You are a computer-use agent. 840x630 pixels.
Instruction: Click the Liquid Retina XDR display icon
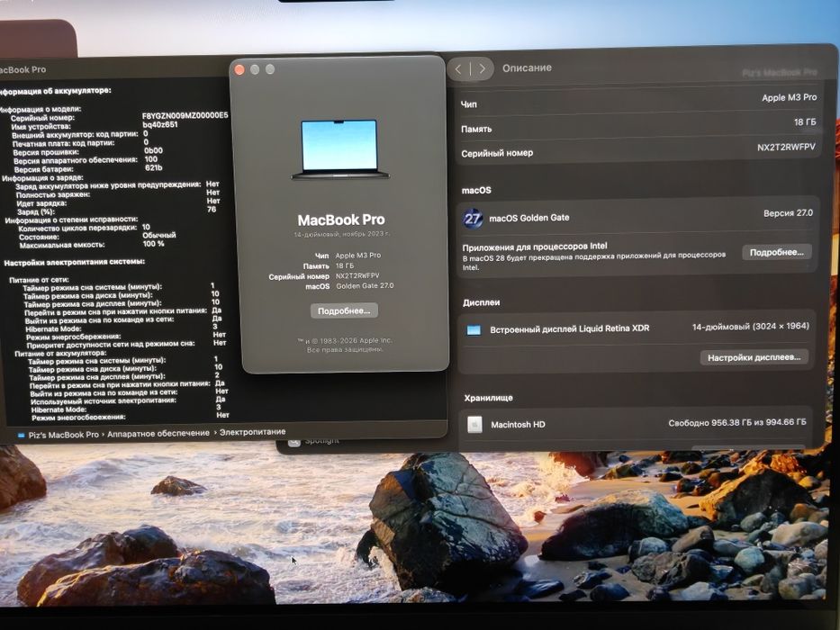coord(474,330)
